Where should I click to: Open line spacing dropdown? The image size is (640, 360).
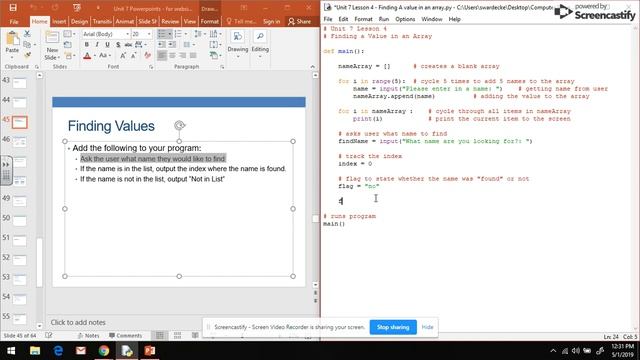point(198,34)
